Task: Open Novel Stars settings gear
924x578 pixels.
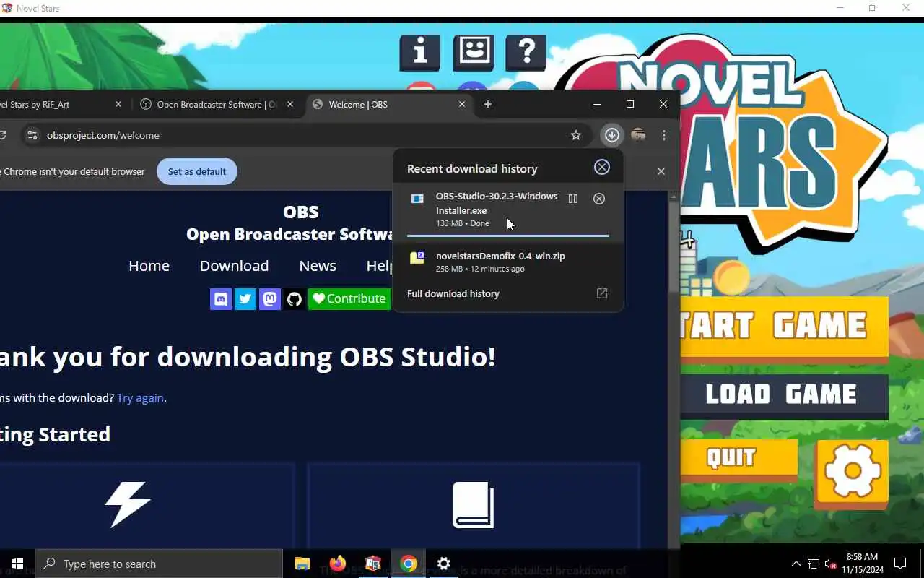Action: point(852,472)
